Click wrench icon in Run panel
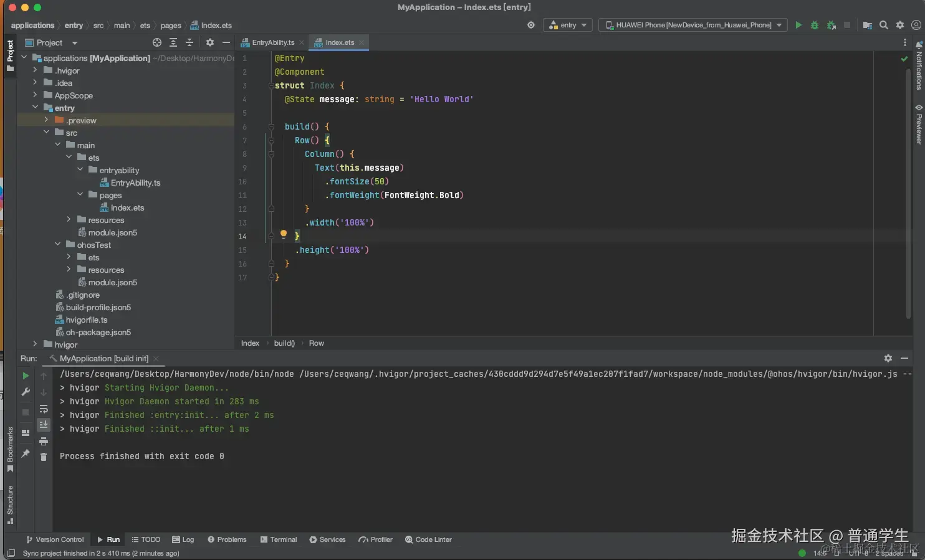Screen dimensions: 925x560 tap(26, 392)
